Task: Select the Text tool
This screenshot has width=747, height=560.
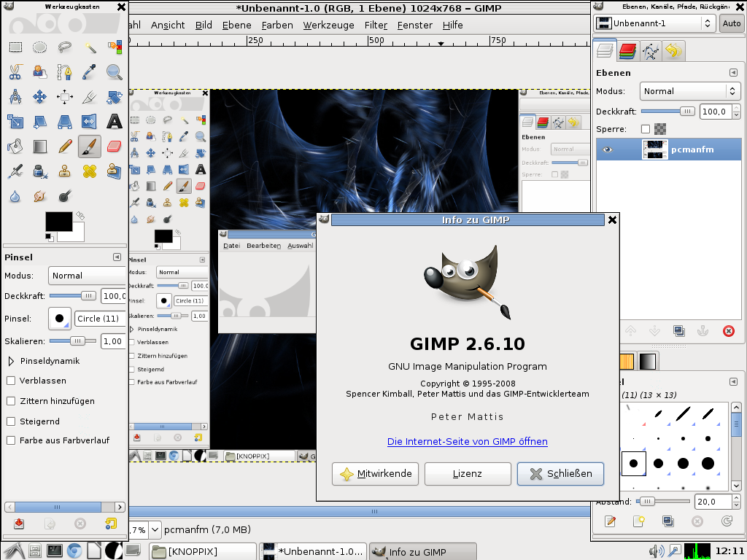Action: click(113, 122)
